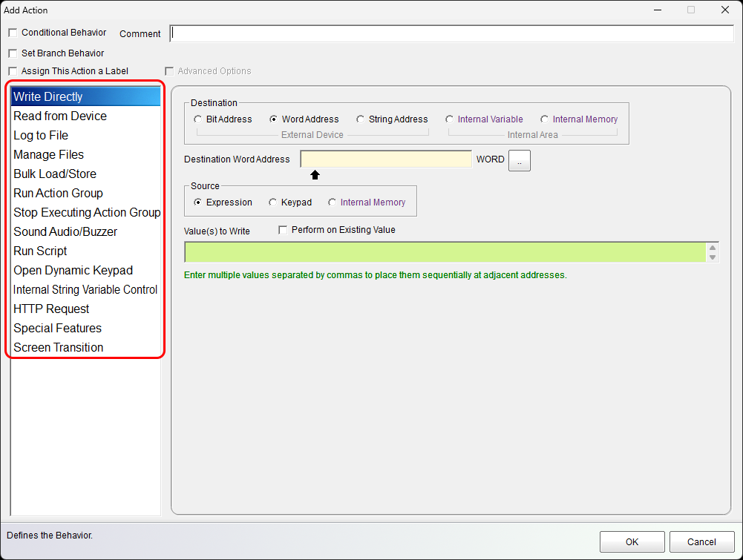
Task: Open HTTP Request action settings
Action: pyautogui.click(x=51, y=309)
